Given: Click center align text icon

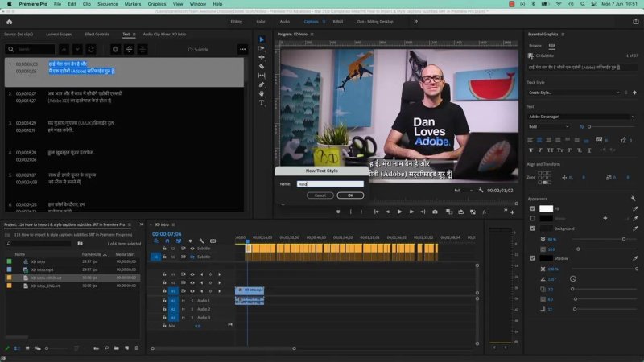Looking at the screenshot, I should [x=539, y=140].
